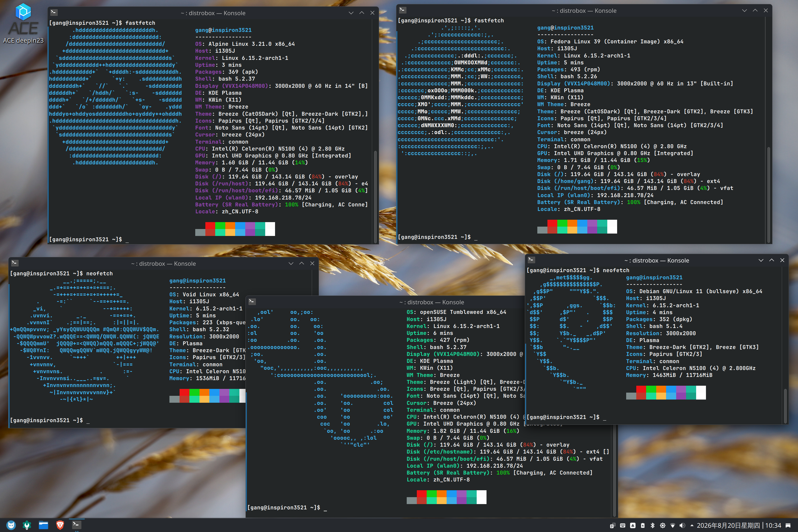
Task: Click the Alpine Konsole window title text
Action: coord(213,13)
